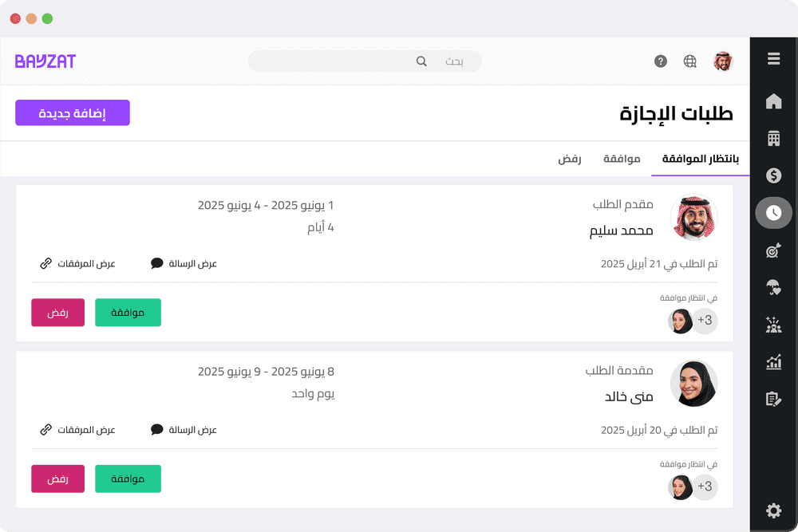The width and height of the screenshot is (798, 532).
Task: Click the إضافة جديدة button
Action: point(72,112)
